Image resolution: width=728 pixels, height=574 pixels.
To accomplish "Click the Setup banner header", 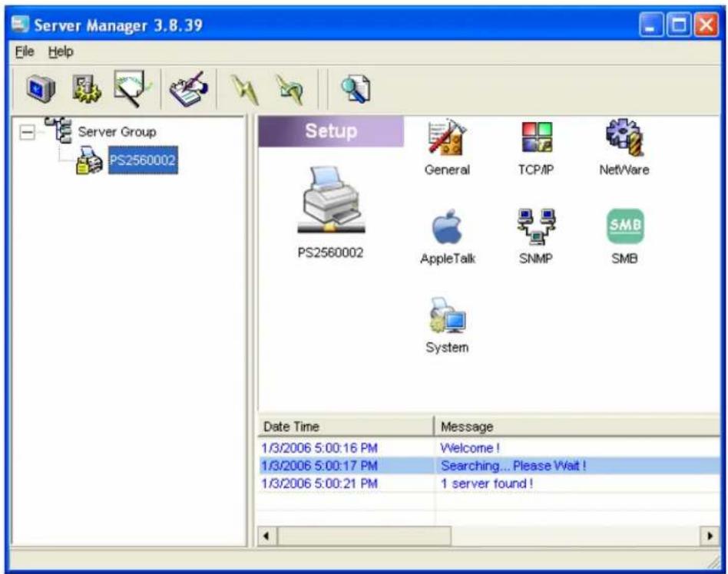I will point(331,131).
